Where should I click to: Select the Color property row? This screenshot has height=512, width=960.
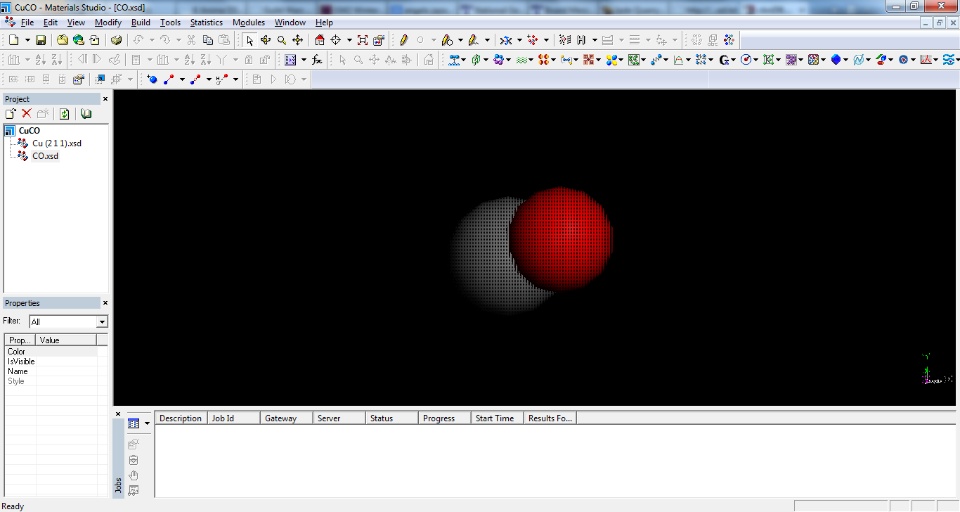pyautogui.click(x=51, y=352)
